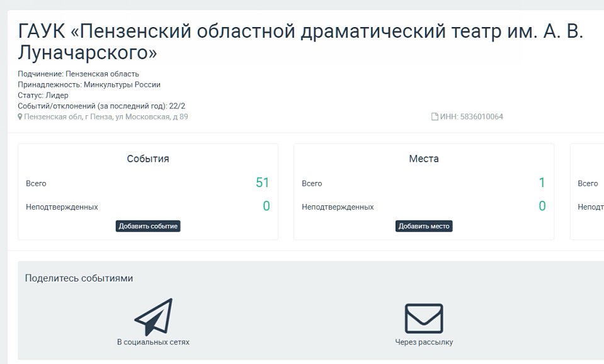The image size is (604, 364).
Task: Click the Места card heading
Action: pos(424,159)
